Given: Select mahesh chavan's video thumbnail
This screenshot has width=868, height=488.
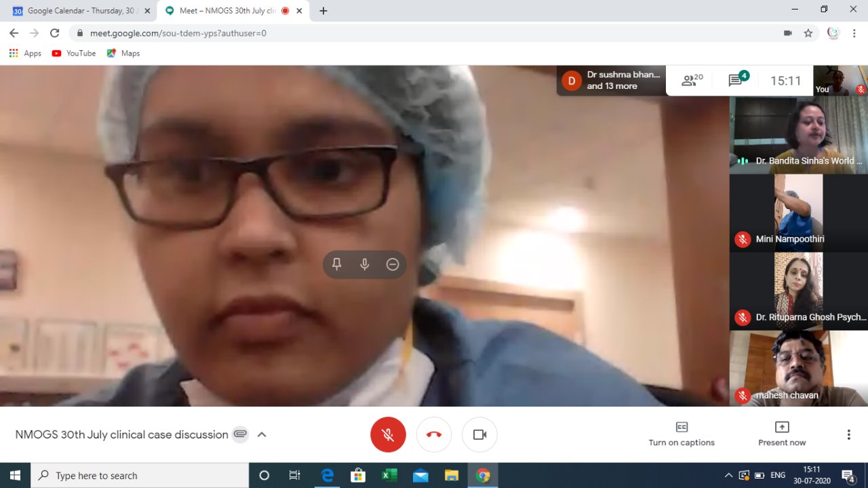Looking at the screenshot, I should pos(798,369).
